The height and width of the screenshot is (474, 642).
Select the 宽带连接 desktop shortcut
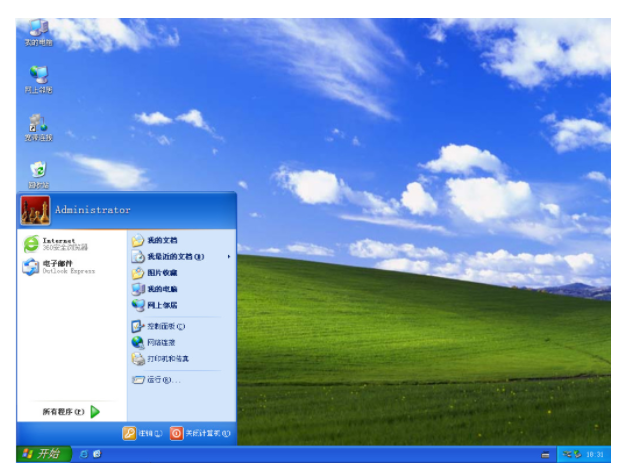39,125
